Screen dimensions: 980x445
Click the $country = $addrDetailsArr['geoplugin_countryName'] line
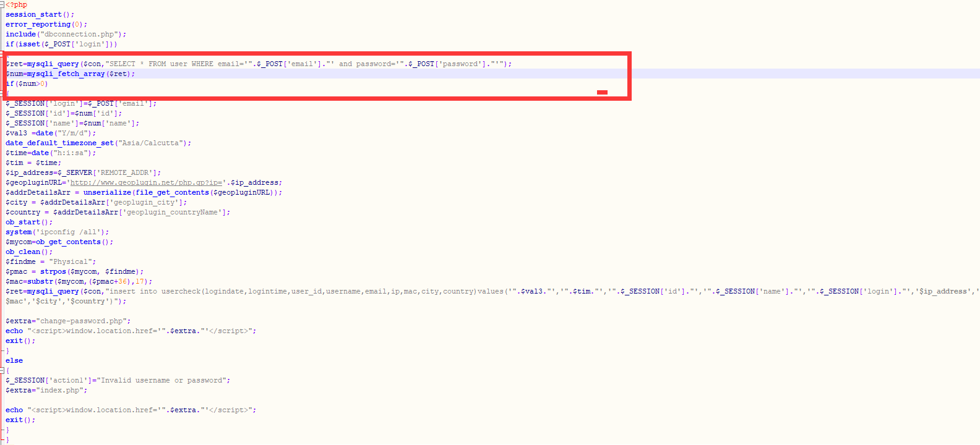click(x=118, y=213)
